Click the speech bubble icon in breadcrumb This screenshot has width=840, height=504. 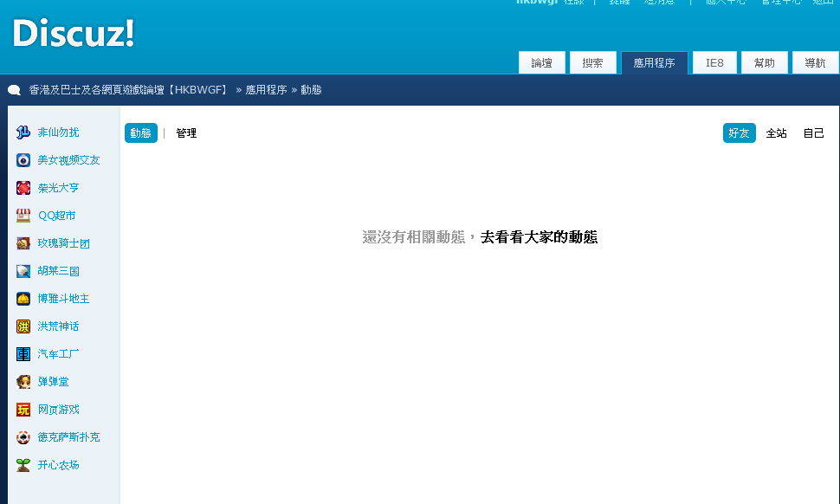point(14,90)
